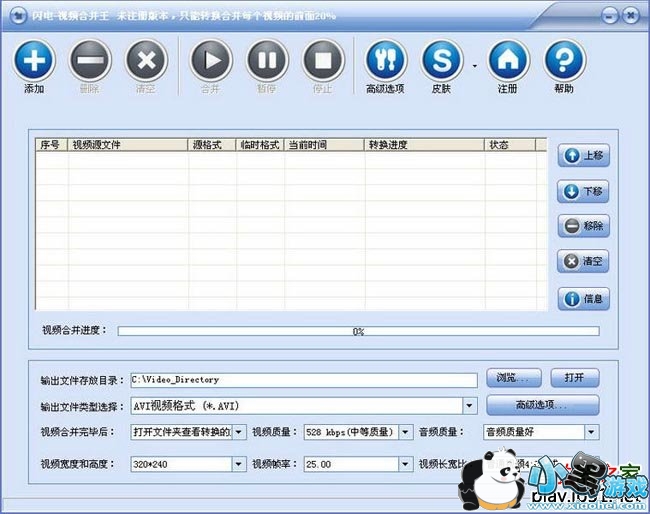The width and height of the screenshot is (650, 514).
Task: Open the 320*240 video size dropdown
Action: 238,464
